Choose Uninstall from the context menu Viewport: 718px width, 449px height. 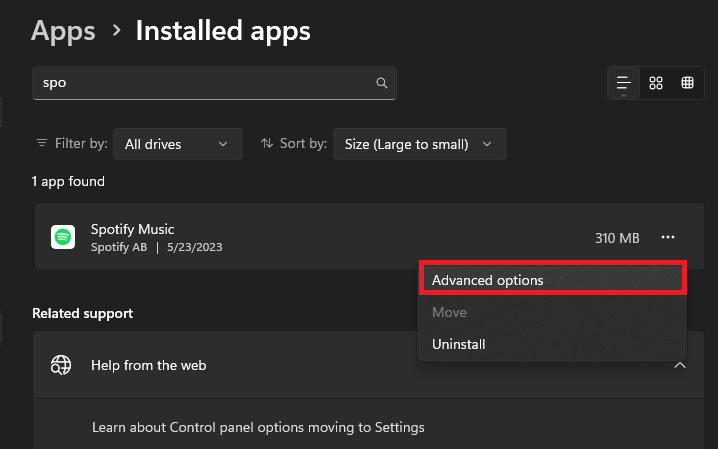pyautogui.click(x=459, y=344)
